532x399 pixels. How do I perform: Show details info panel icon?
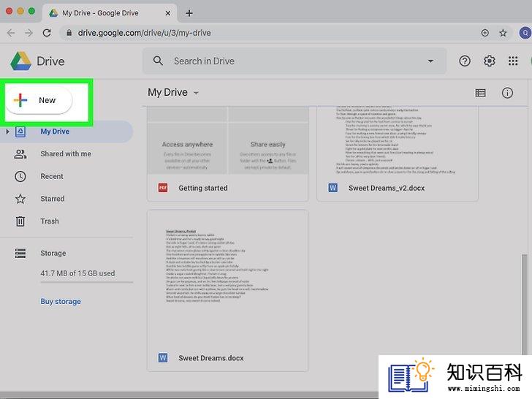pyautogui.click(x=507, y=93)
